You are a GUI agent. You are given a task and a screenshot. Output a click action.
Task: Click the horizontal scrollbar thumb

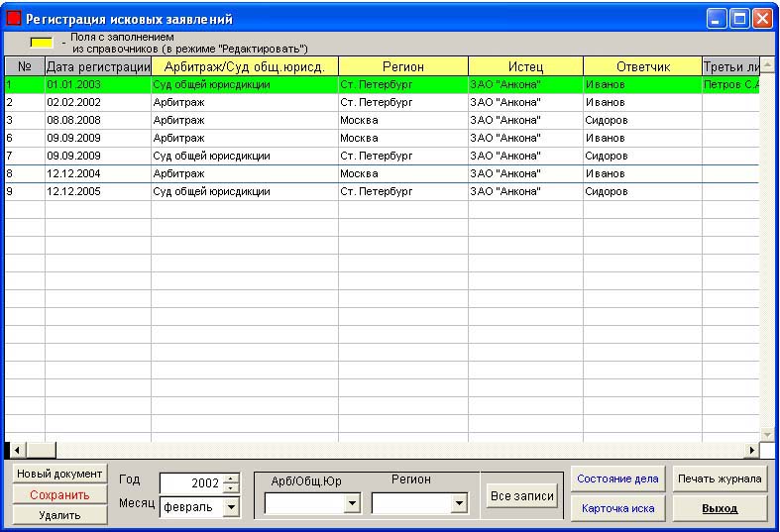(x=41, y=451)
